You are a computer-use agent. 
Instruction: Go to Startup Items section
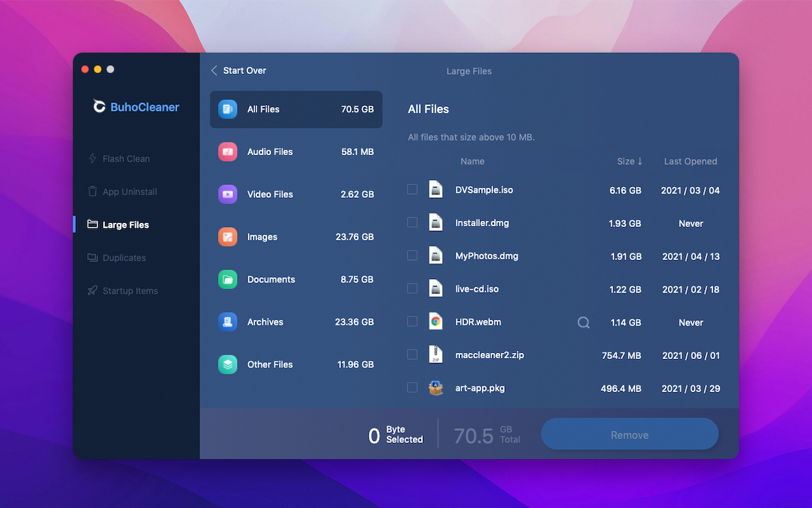(122, 291)
